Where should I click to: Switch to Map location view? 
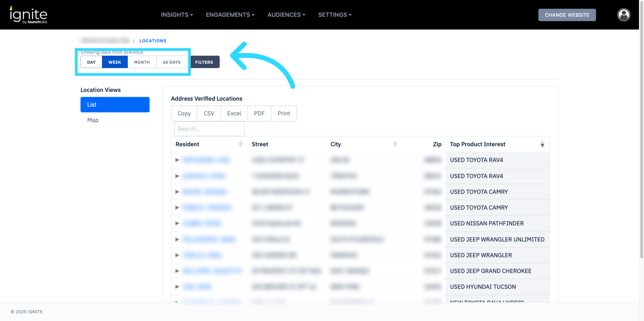tap(93, 120)
